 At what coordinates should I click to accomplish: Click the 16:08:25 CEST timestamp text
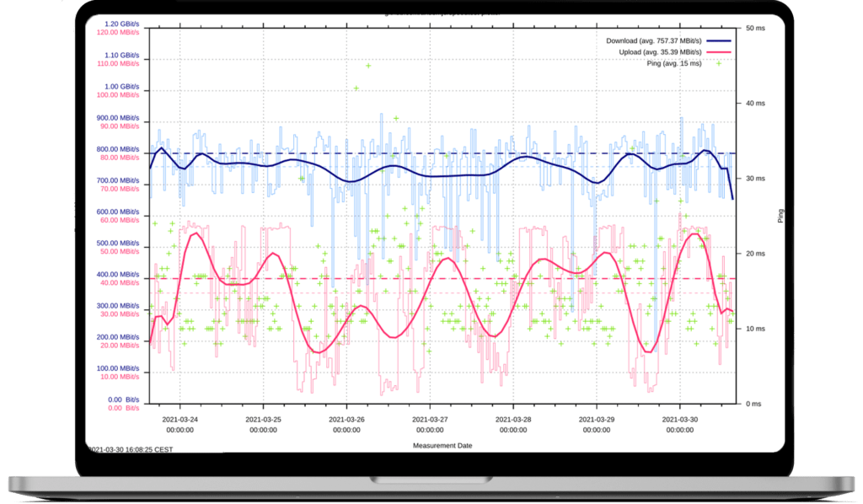[x=131, y=449]
